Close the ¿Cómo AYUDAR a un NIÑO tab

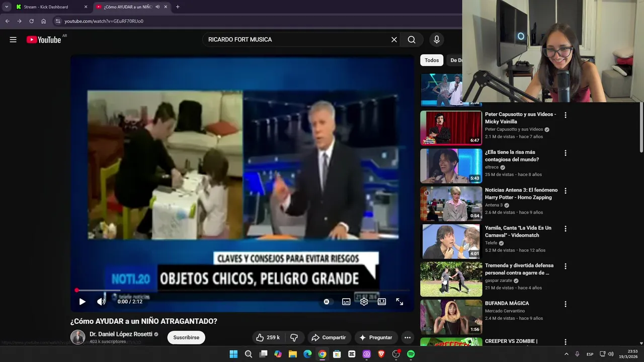[x=166, y=7]
